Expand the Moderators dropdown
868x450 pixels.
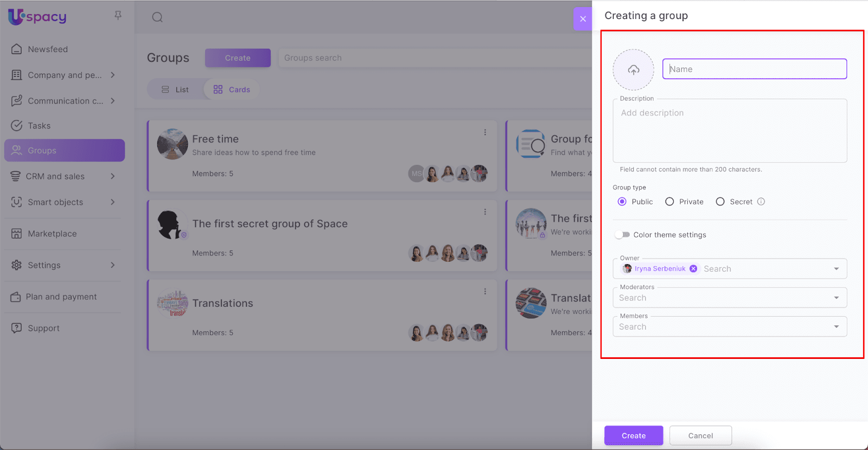pyautogui.click(x=836, y=298)
